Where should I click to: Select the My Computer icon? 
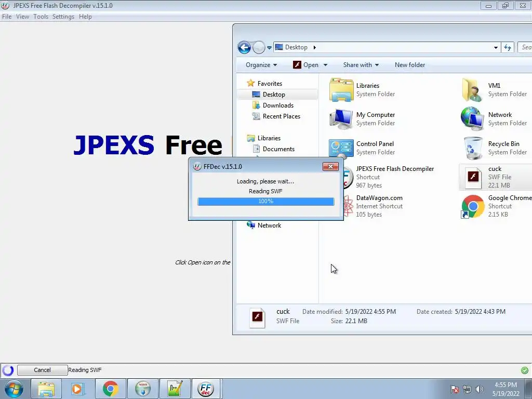tap(341, 119)
